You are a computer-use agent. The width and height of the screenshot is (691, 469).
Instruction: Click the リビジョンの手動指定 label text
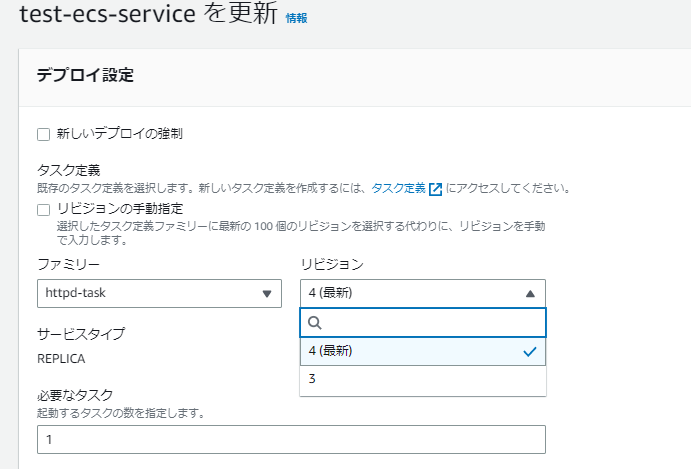point(120,208)
